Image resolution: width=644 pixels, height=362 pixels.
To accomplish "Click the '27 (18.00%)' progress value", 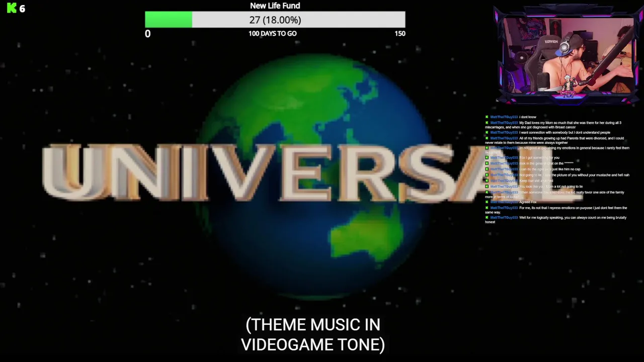I will click(x=275, y=20).
